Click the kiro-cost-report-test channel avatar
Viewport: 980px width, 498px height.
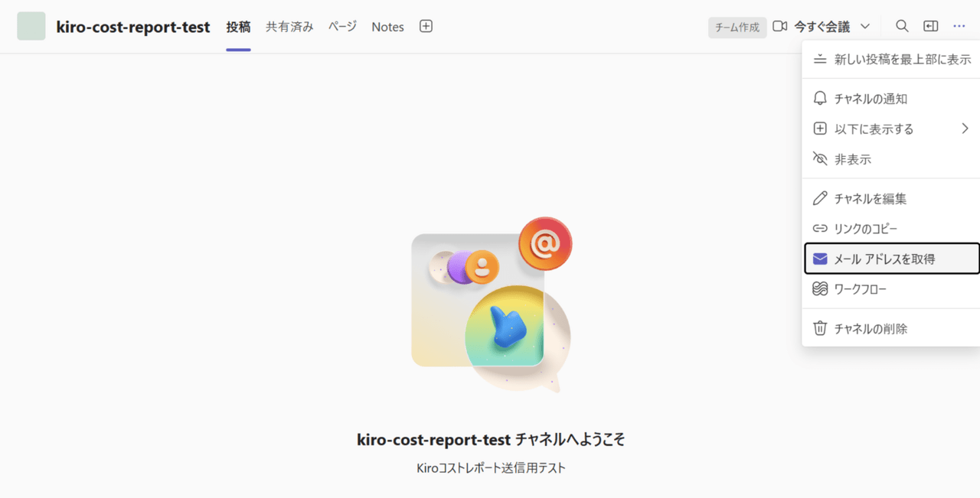click(x=31, y=26)
